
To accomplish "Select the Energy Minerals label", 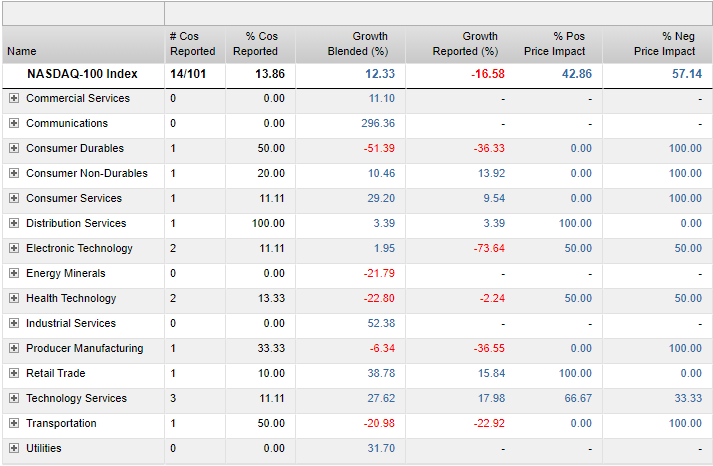I will point(65,273).
